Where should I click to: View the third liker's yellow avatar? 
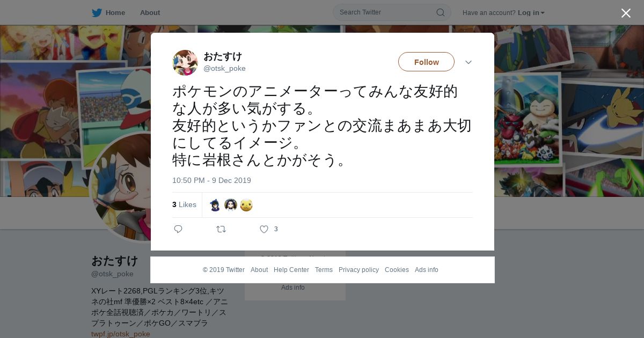coord(246,205)
